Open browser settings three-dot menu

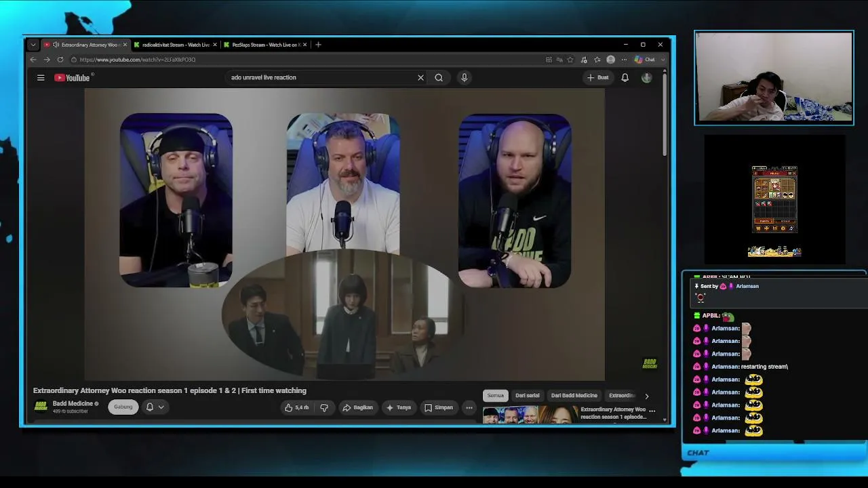[624, 60]
